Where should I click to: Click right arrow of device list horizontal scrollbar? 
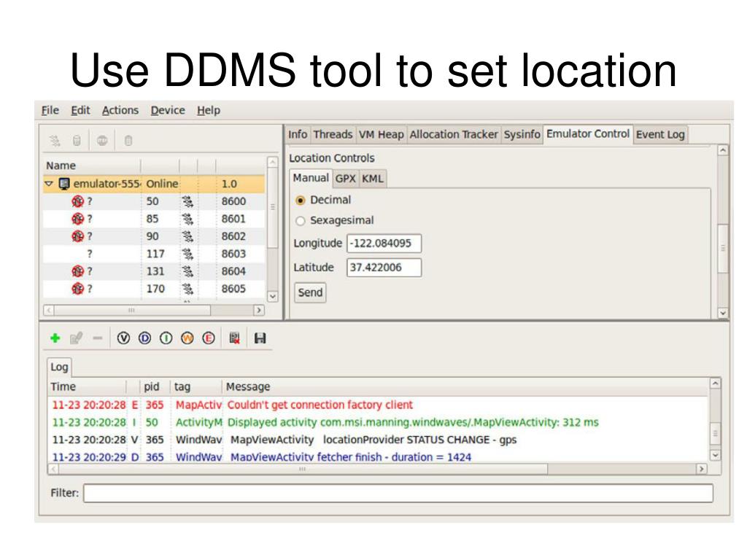tap(258, 310)
